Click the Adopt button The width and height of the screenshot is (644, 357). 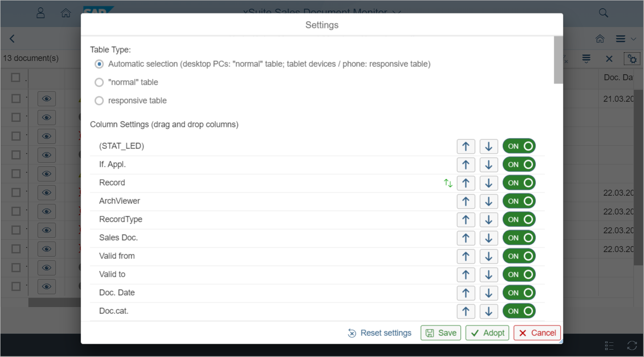[x=488, y=333]
